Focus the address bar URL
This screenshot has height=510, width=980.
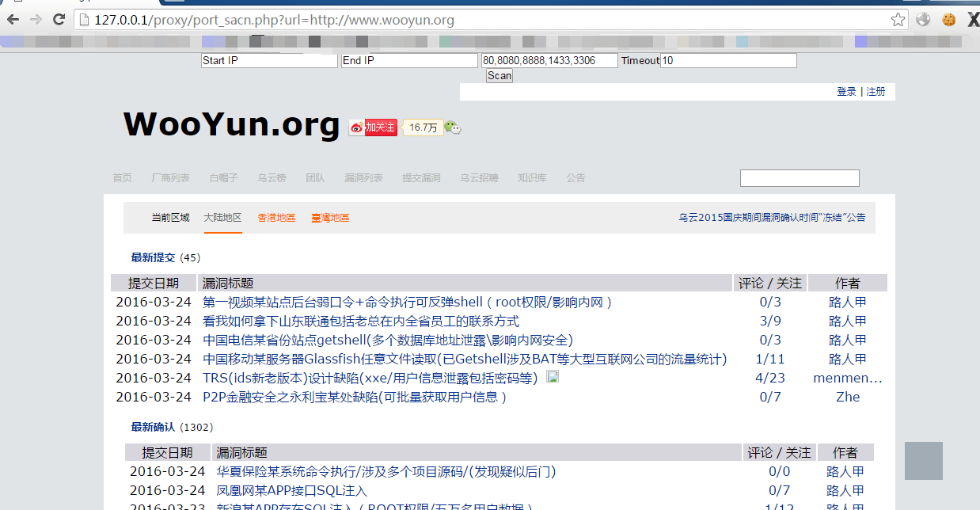pyautogui.click(x=491, y=20)
